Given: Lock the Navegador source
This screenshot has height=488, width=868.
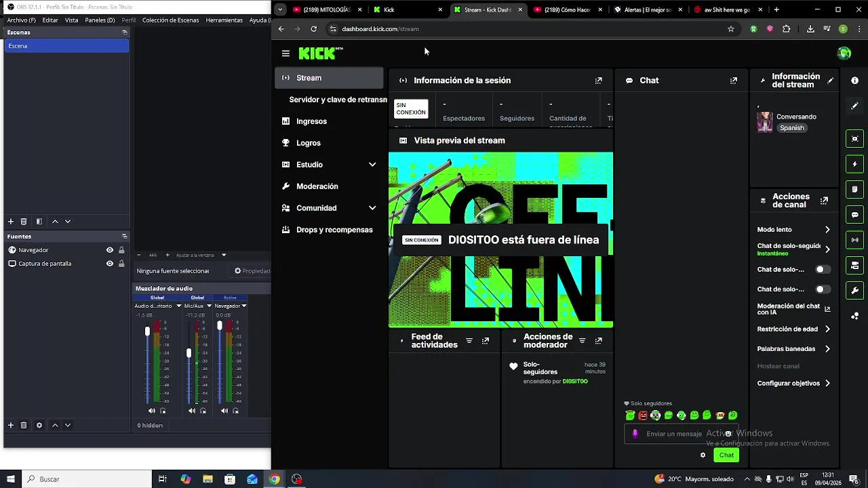Looking at the screenshot, I should [x=121, y=250].
